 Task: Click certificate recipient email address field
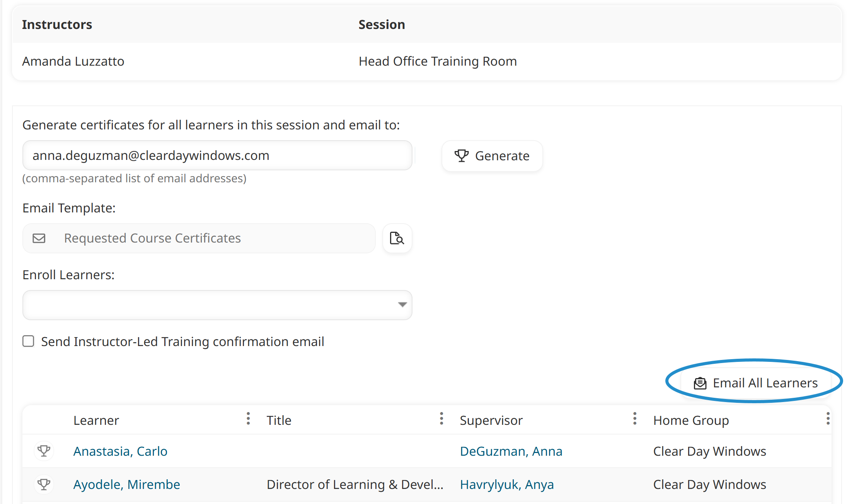click(x=217, y=155)
